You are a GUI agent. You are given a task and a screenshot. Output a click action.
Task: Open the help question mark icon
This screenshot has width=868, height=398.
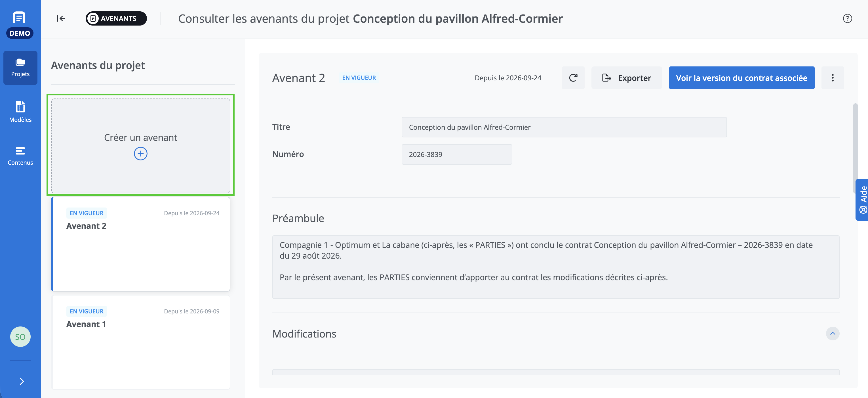click(847, 18)
